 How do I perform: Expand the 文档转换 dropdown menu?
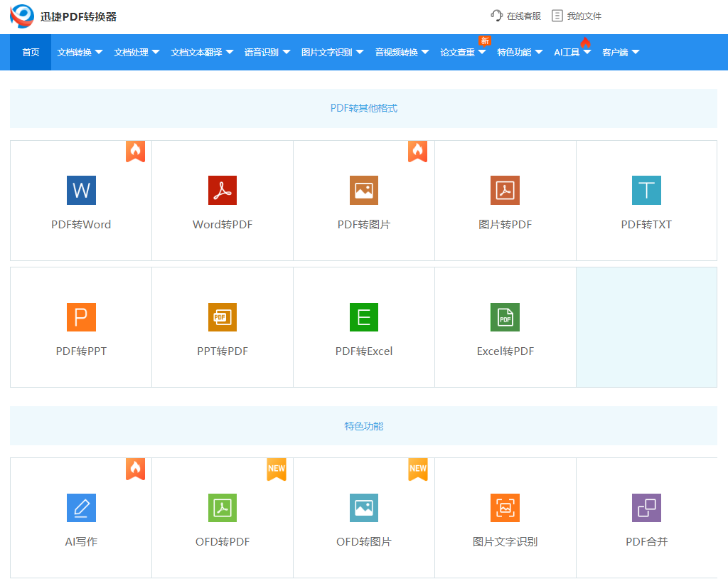point(80,53)
